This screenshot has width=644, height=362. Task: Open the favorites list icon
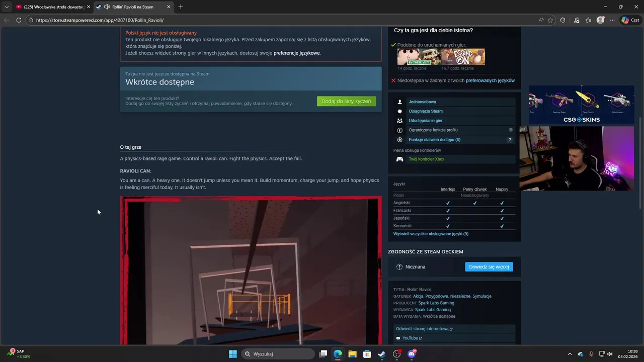(x=588, y=20)
